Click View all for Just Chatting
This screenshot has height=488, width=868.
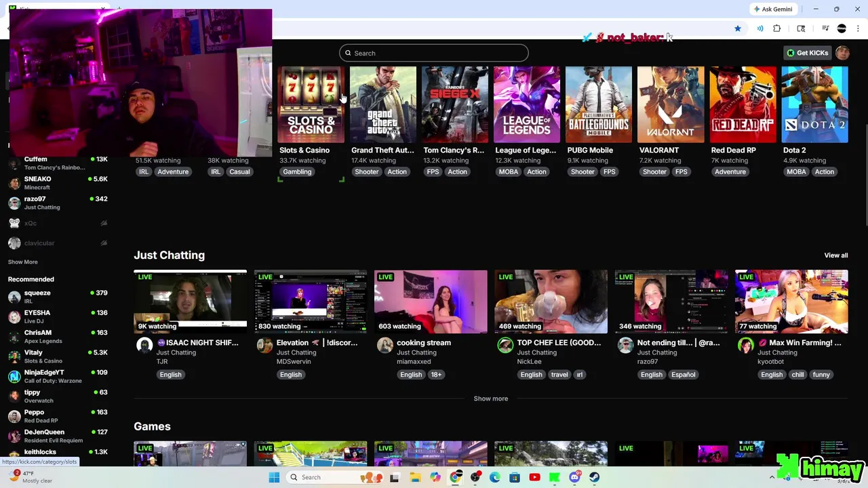pyautogui.click(x=835, y=256)
